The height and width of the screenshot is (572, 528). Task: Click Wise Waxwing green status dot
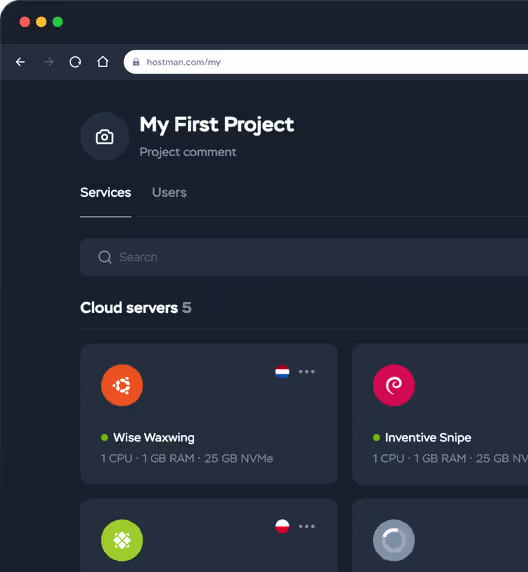[104, 437]
